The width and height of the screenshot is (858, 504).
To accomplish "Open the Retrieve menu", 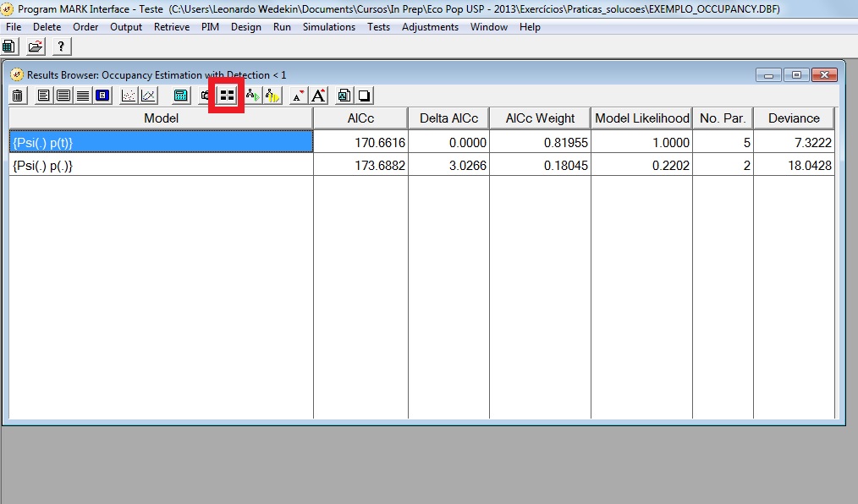I will coord(172,27).
